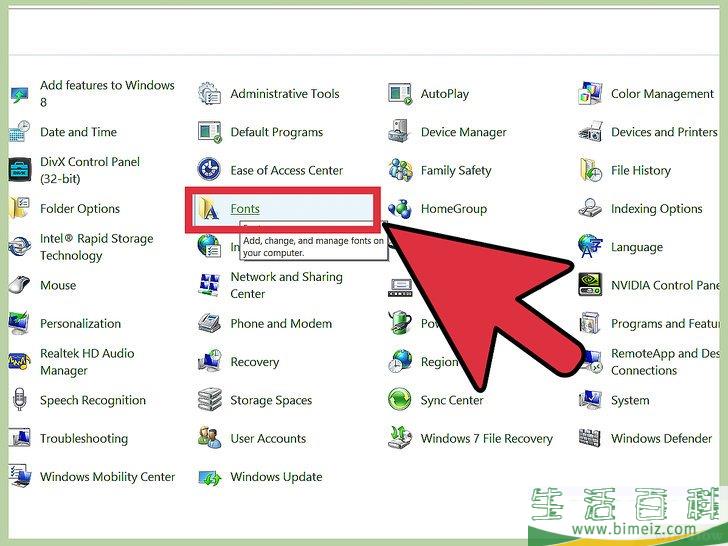Open the Folder Options link
The height and width of the screenshot is (546, 728).
pos(80,208)
